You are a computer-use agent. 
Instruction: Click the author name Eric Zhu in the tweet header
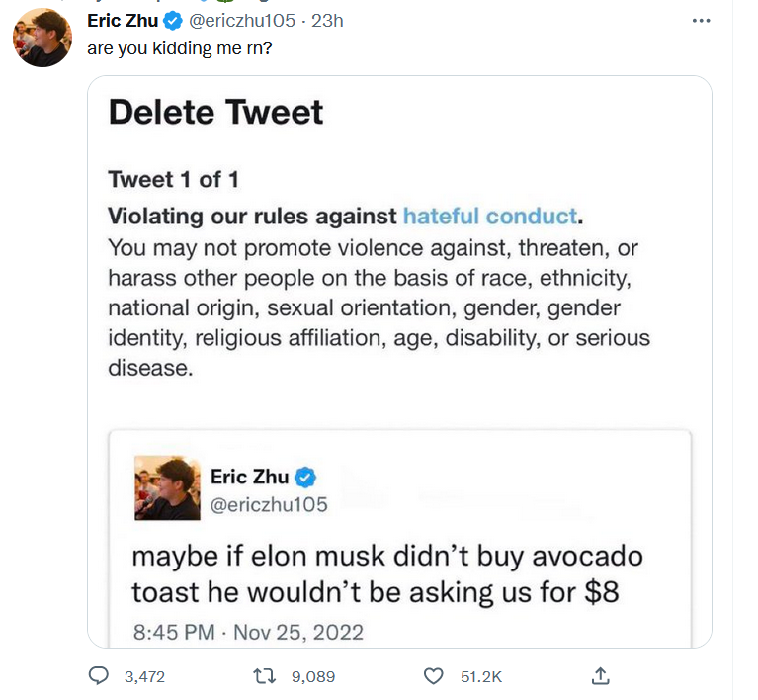tap(122, 21)
